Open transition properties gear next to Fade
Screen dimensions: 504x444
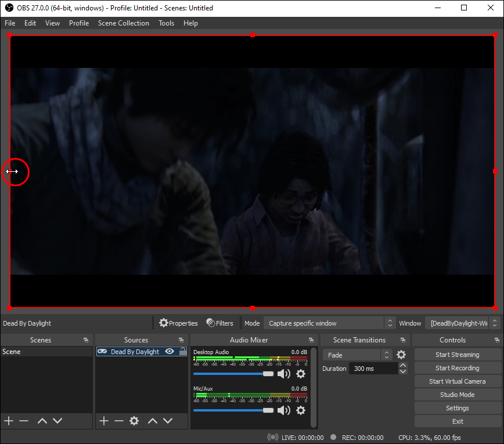tap(401, 355)
